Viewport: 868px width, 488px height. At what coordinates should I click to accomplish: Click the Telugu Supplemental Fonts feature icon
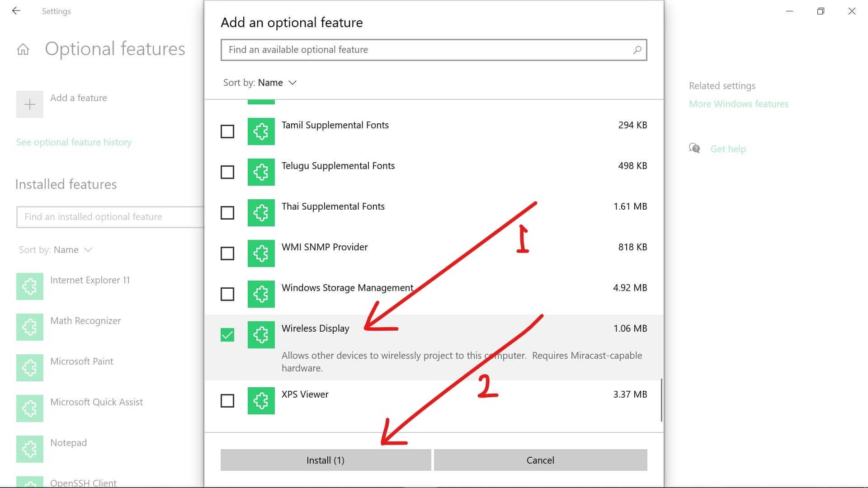[x=261, y=172]
